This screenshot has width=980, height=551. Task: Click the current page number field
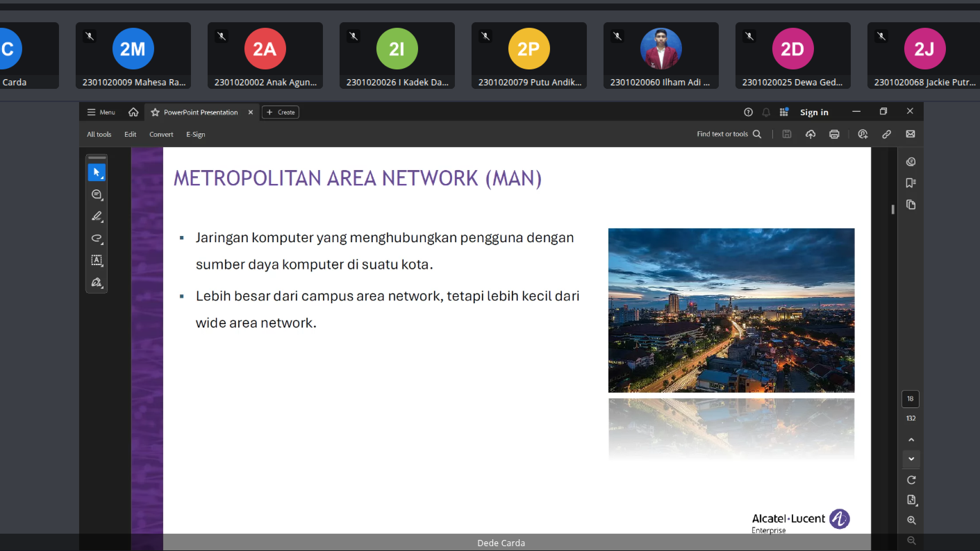pyautogui.click(x=911, y=399)
